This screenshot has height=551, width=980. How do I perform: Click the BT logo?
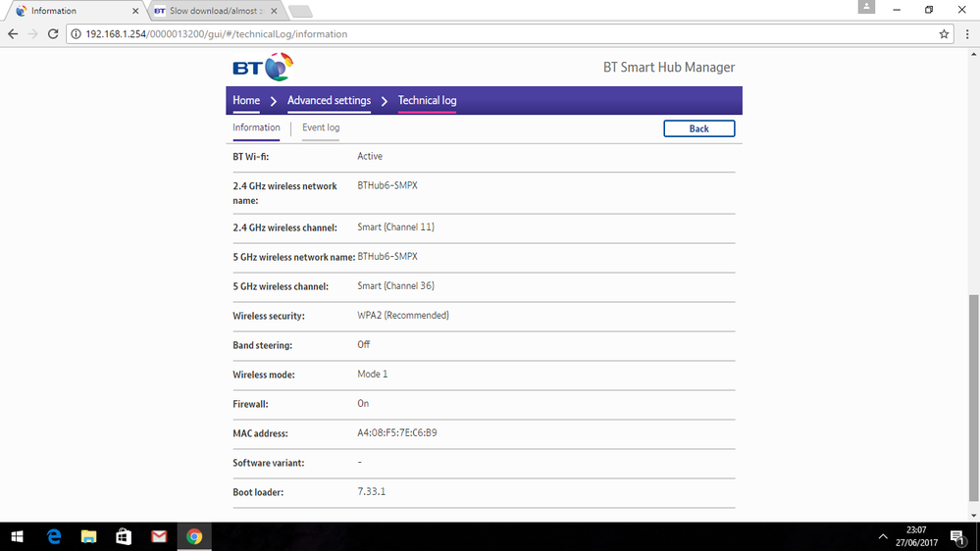[263, 67]
